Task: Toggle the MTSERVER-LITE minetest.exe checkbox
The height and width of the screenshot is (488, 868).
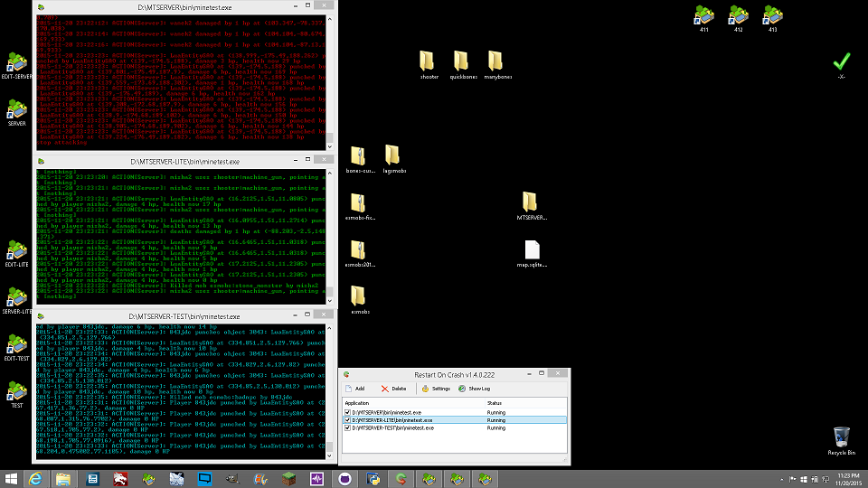Action: click(x=347, y=420)
